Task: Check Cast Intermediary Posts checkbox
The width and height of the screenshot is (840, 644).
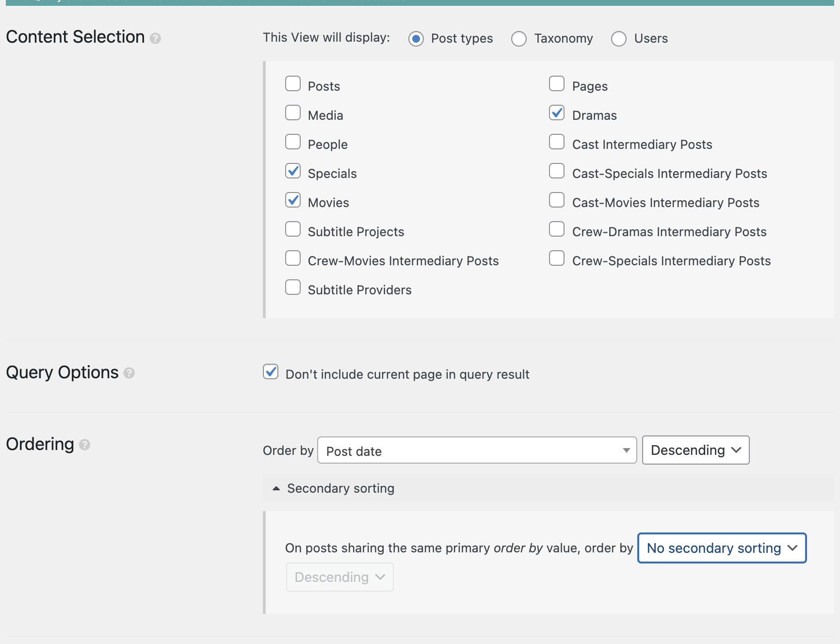Action: click(557, 142)
